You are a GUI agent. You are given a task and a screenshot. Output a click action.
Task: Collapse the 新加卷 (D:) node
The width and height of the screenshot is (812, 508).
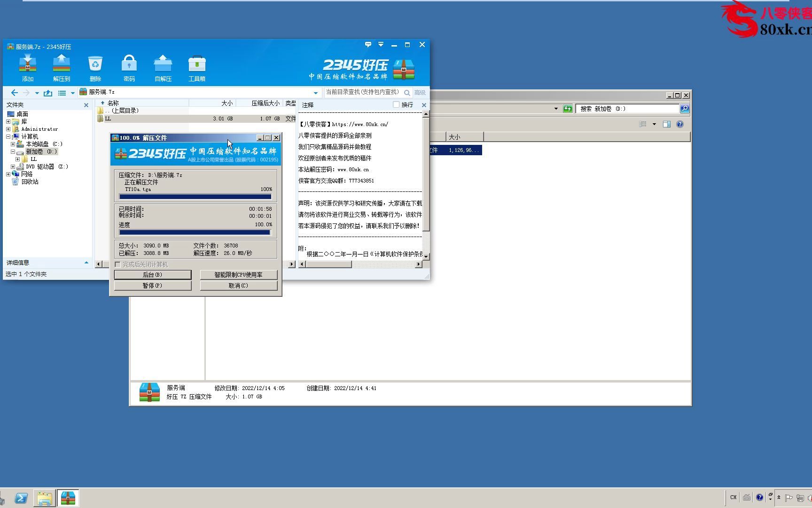[x=13, y=151]
